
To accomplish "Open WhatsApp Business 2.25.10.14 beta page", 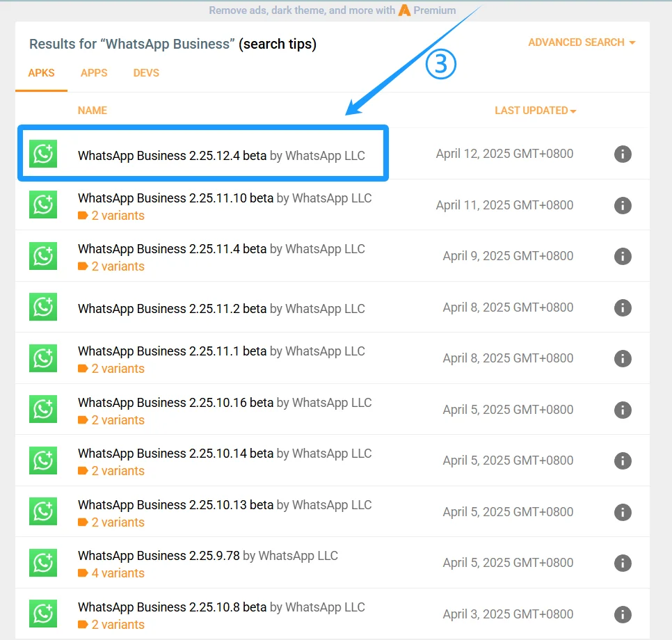I will [176, 453].
